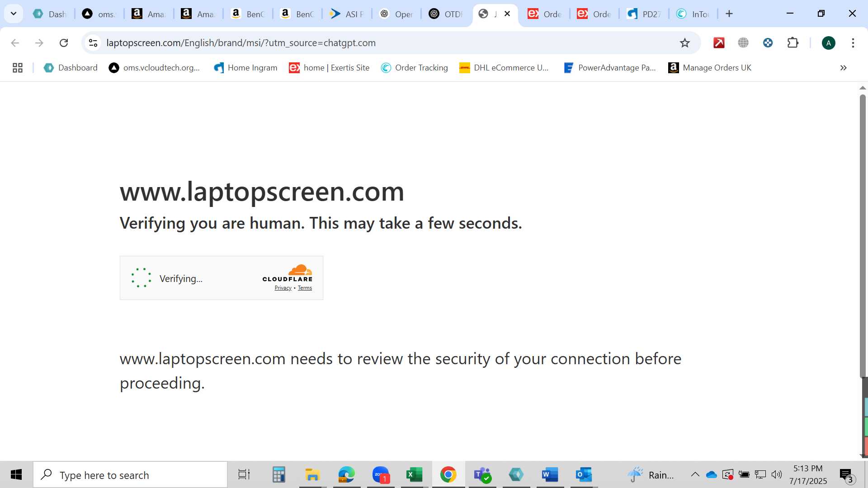This screenshot has width=868, height=488.
Task: Open Chrome three-dot menu
Action: (x=853, y=43)
